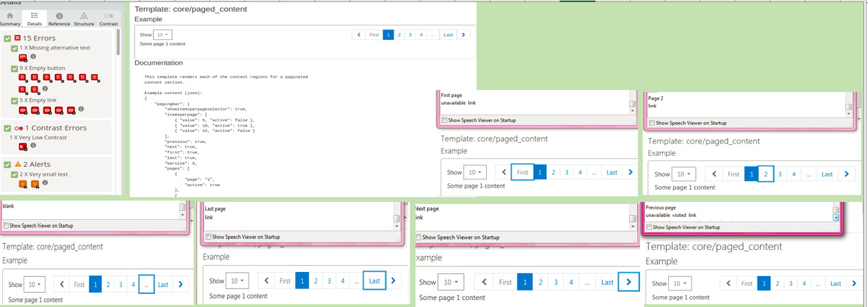The image size is (868, 307).
Task: Check Show Speech Viewer on Startup under 'First page'
Action: pos(445,120)
